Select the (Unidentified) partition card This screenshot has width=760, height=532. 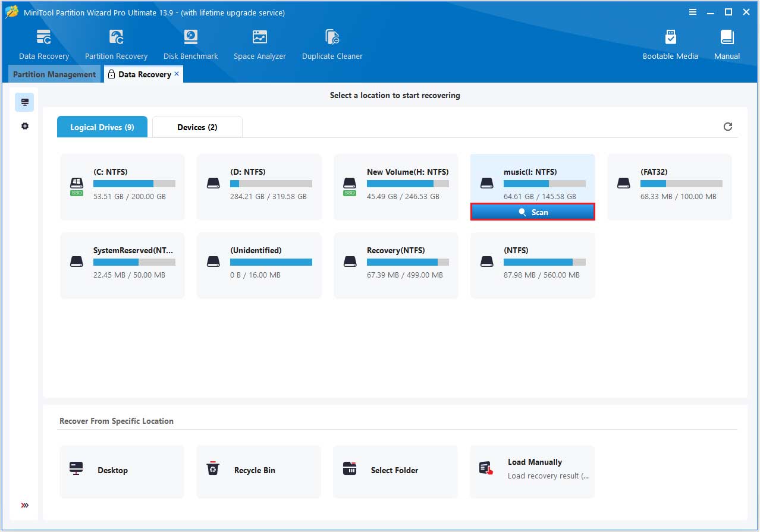(259, 266)
